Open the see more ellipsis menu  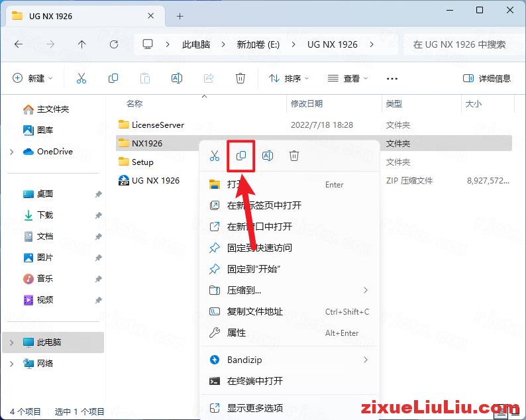392,78
